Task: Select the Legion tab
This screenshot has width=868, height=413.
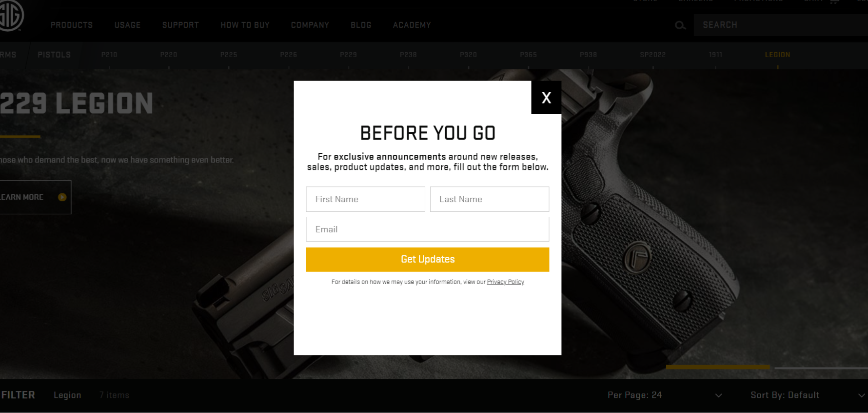Action: coord(777,55)
